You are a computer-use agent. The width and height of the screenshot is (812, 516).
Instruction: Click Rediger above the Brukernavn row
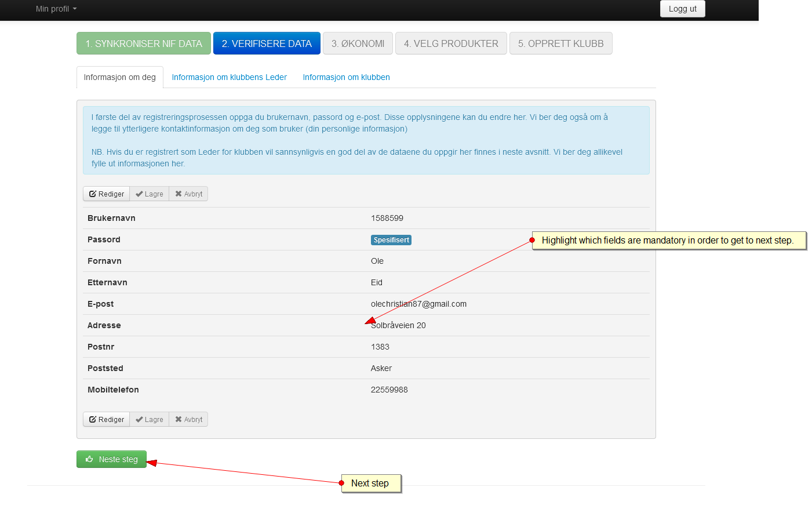(x=107, y=194)
